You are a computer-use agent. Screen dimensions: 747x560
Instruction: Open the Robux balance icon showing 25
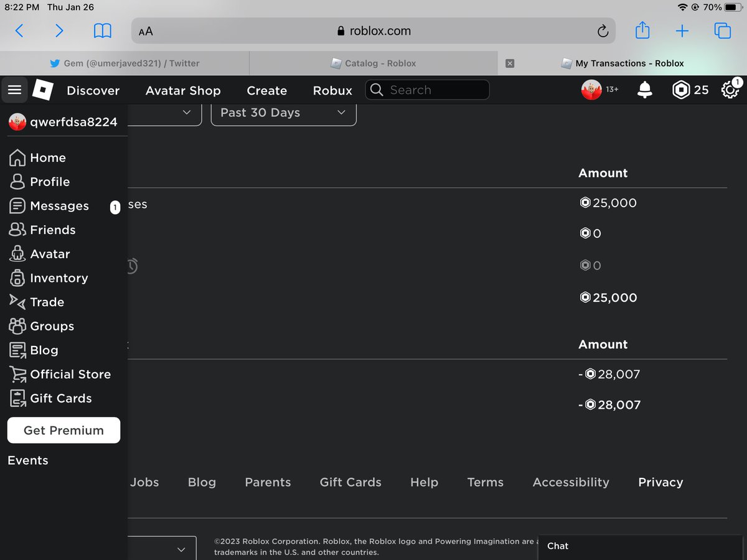[x=681, y=90]
